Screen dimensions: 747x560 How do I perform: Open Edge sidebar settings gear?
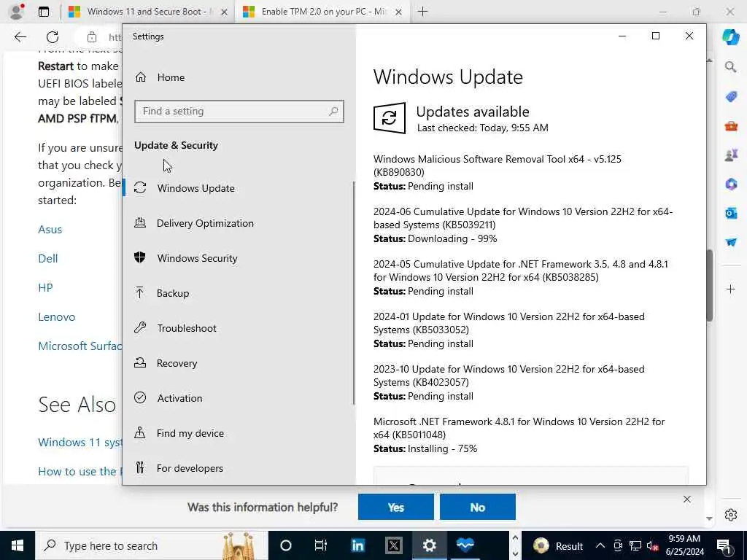pos(731,515)
